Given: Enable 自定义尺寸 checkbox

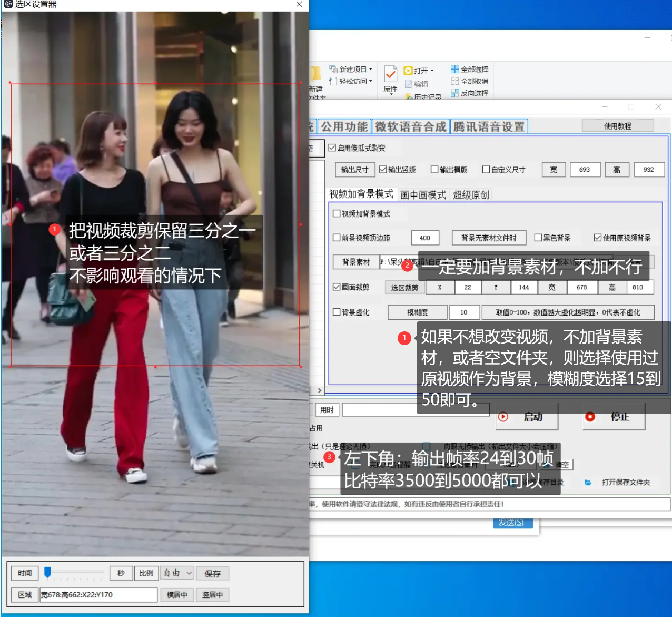Looking at the screenshot, I should tap(486, 170).
